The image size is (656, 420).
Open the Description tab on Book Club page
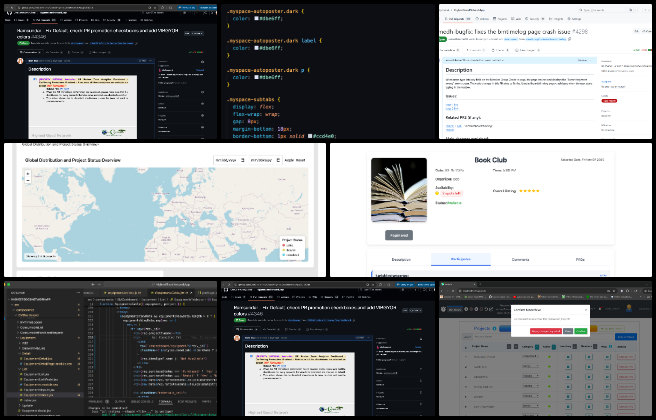401,260
